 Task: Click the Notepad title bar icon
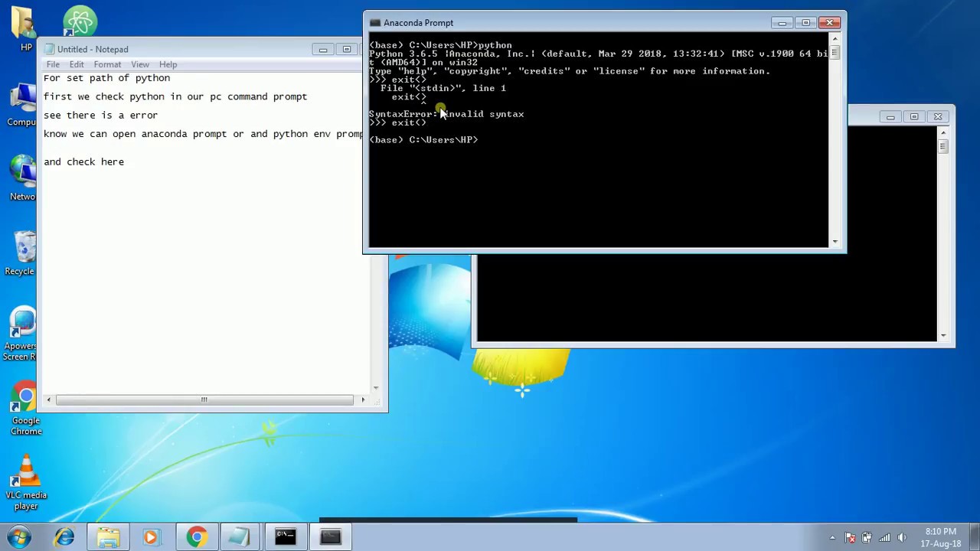49,49
